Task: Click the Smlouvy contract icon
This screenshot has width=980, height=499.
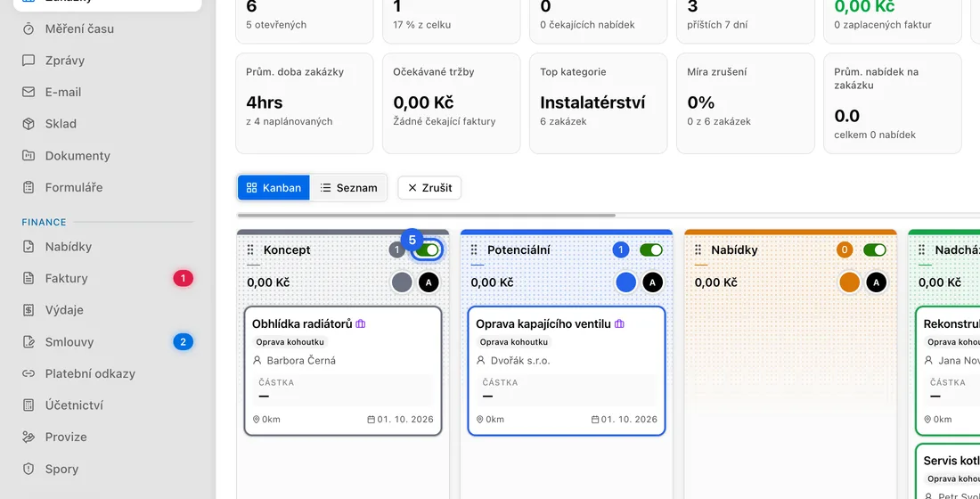Action: (29, 341)
